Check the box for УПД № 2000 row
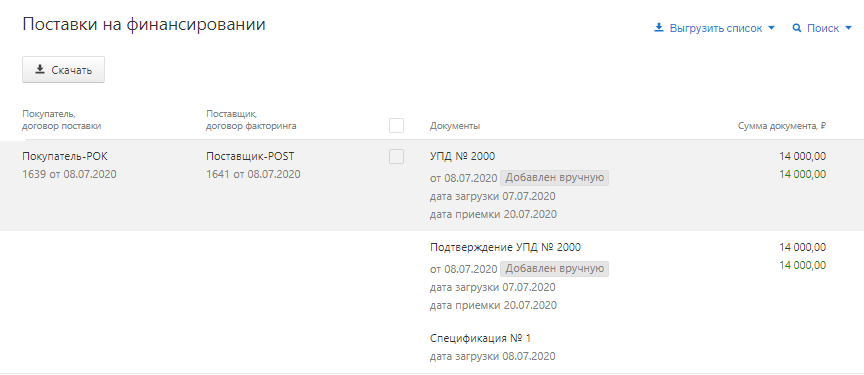This screenshot has height=375, width=864. point(396,156)
